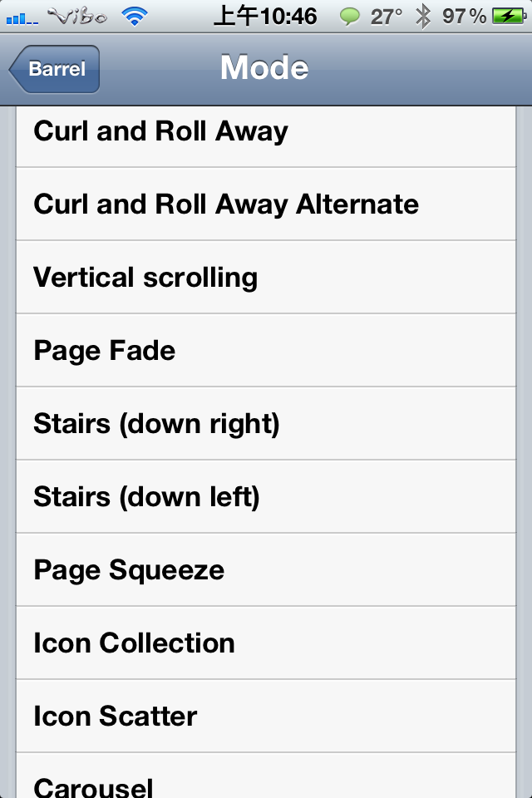Select Icon Scatter mode
This screenshot has height=798, width=532.
266,716
